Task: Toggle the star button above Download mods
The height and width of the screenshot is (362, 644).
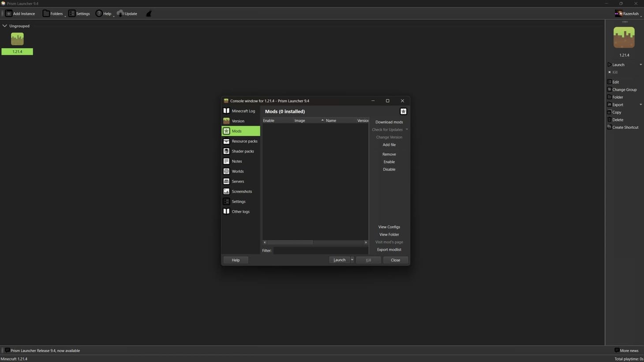Action: tap(403, 111)
